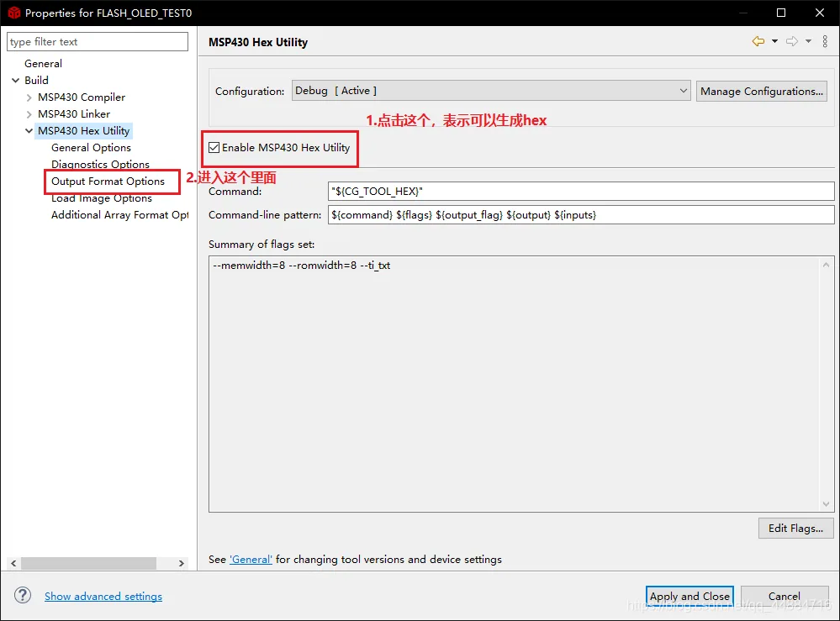Click the Cancel button
The width and height of the screenshot is (840, 621).
785,596
